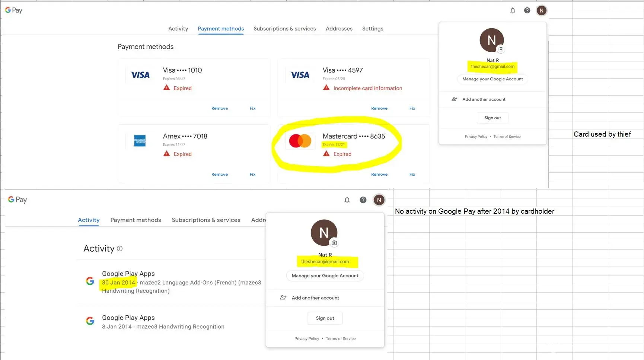Remove the Visa 1010 card
Image resolution: width=644 pixels, height=360 pixels.
[219, 108]
